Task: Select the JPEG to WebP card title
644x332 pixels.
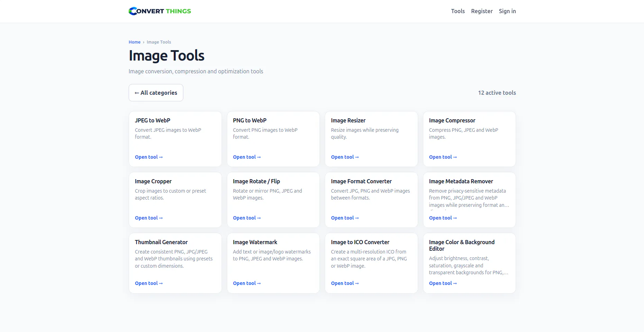Action: pos(153,120)
